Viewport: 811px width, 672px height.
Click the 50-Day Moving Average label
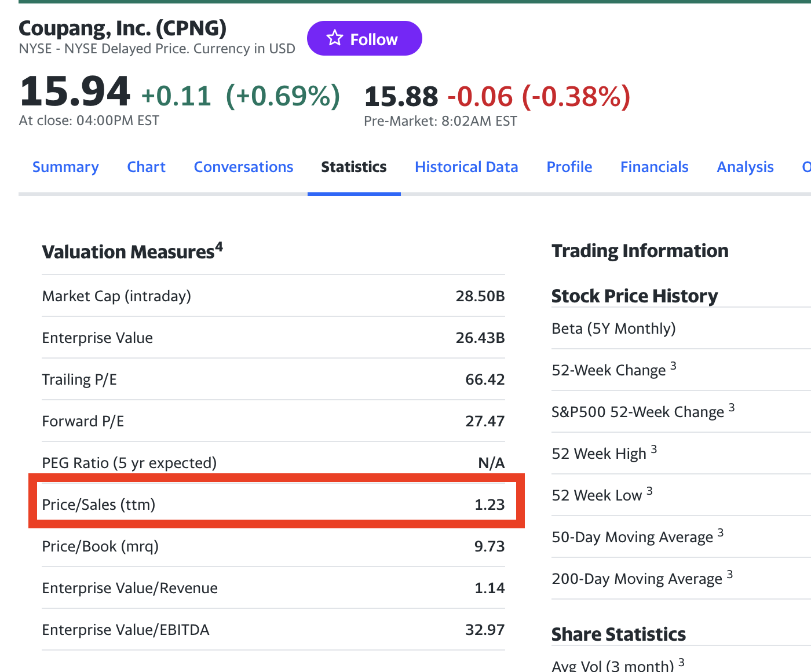(x=637, y=536)
